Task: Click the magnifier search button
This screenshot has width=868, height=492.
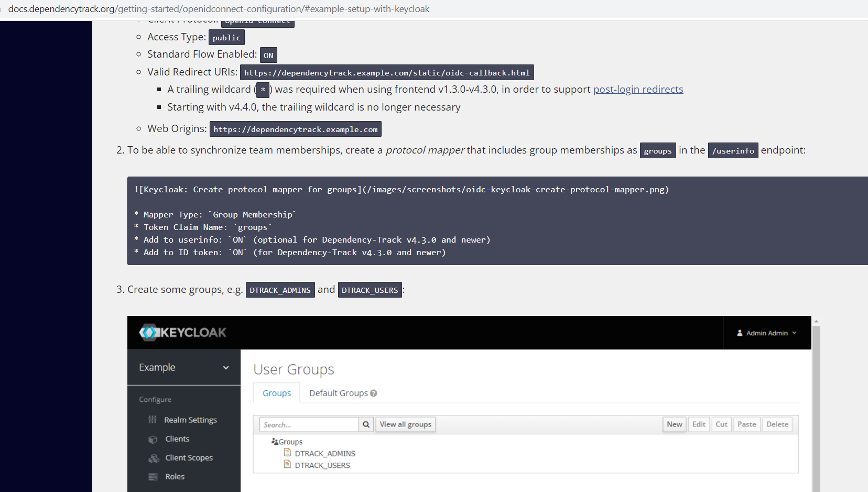Action: [366, 424]
